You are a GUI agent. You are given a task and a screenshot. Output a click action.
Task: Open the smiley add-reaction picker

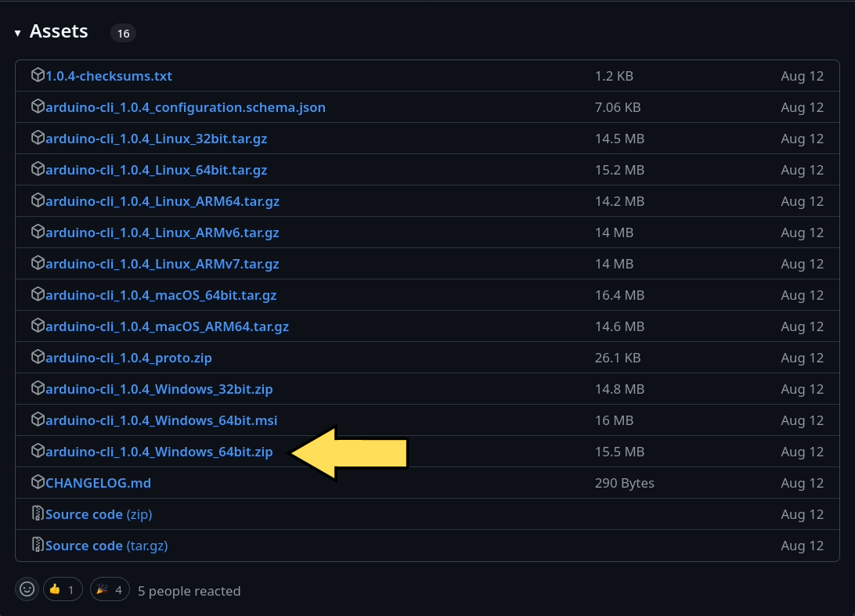click(x=27, y=589)
